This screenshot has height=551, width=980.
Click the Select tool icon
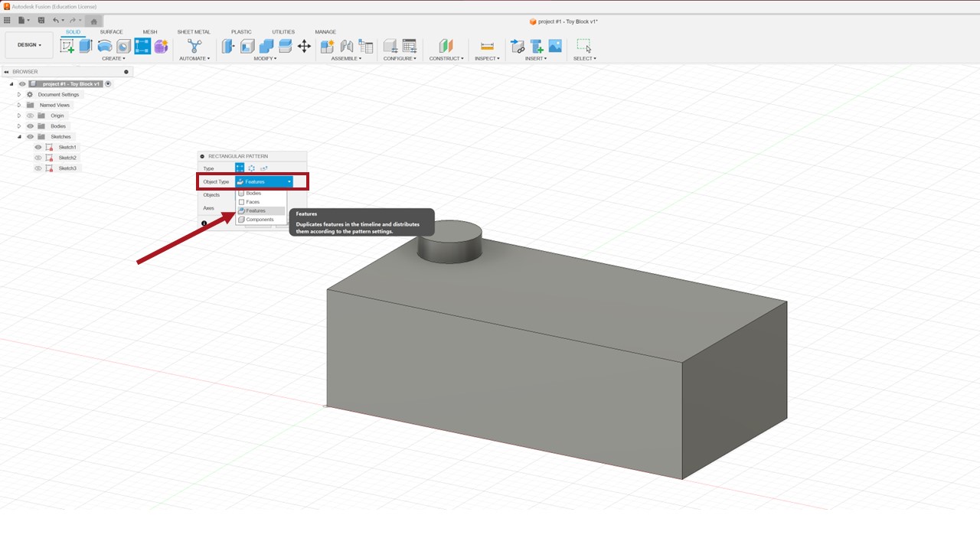coord(584,46)
